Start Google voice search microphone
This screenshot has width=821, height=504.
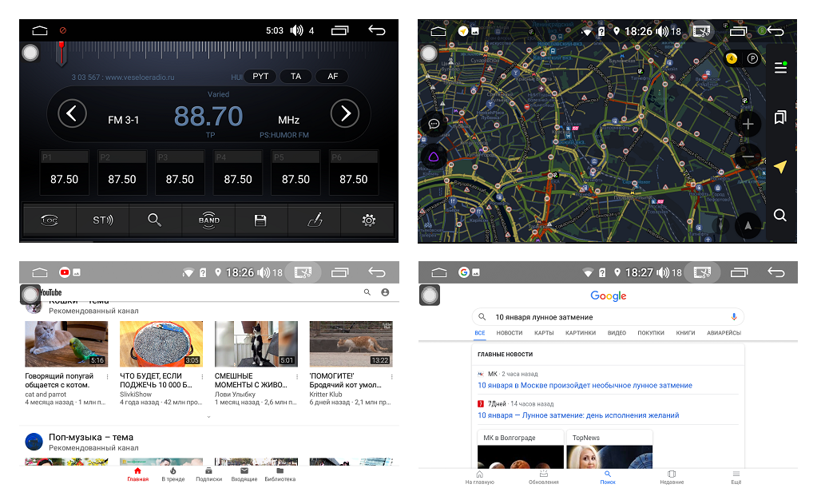pos(734,317)
